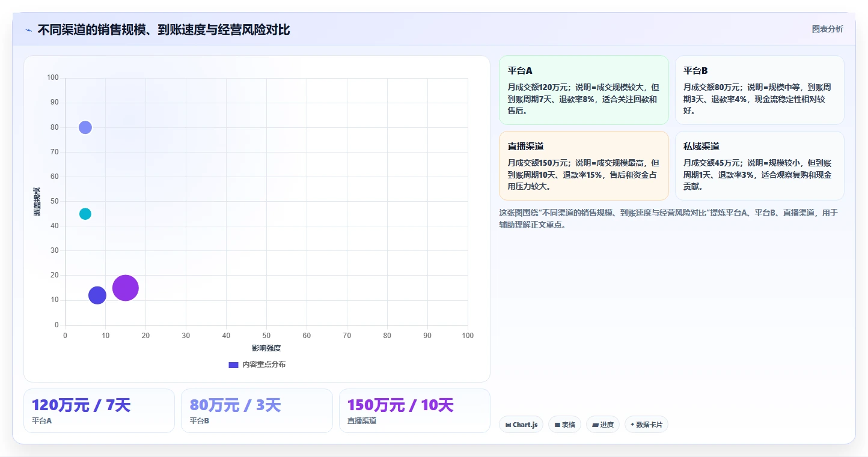Select the light blue bubble at value 80
This screenshot has height=457, width=868.
pos(85,127)
